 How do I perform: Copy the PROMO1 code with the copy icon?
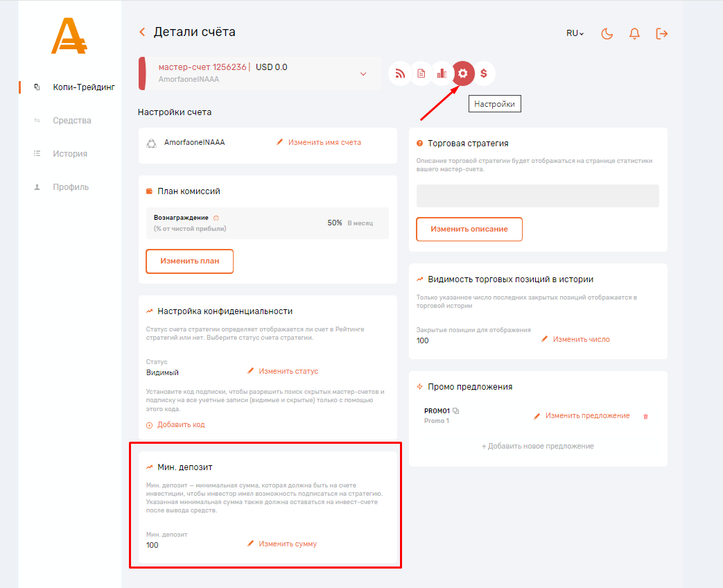[455, 410]
